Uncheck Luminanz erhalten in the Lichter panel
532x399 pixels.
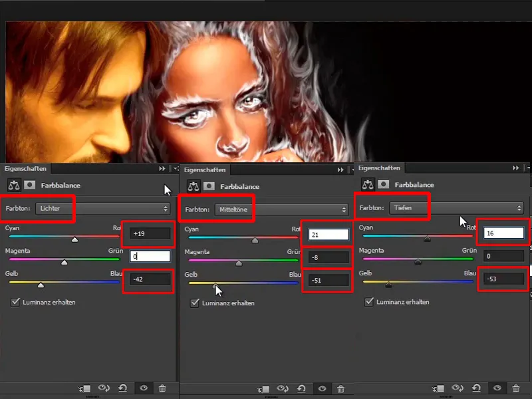[x=15, y=302]
